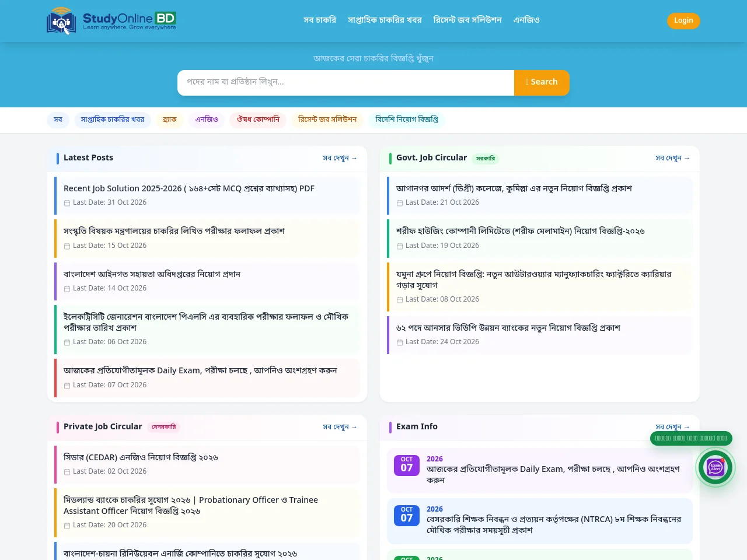The height and width of the screenshot is (560, 747).
Task: Click the বেসরকারি badge in Private Job Circular
Action: click(163, 427)
